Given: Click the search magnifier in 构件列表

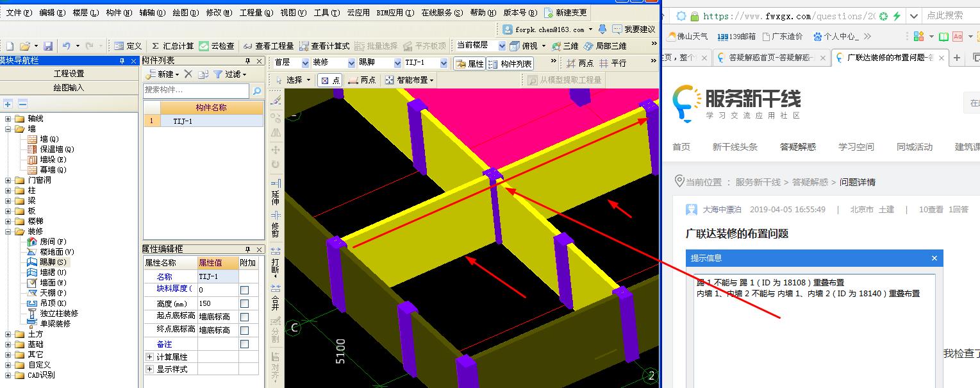Looking at the screenshot, I should (x=256, y=91).
